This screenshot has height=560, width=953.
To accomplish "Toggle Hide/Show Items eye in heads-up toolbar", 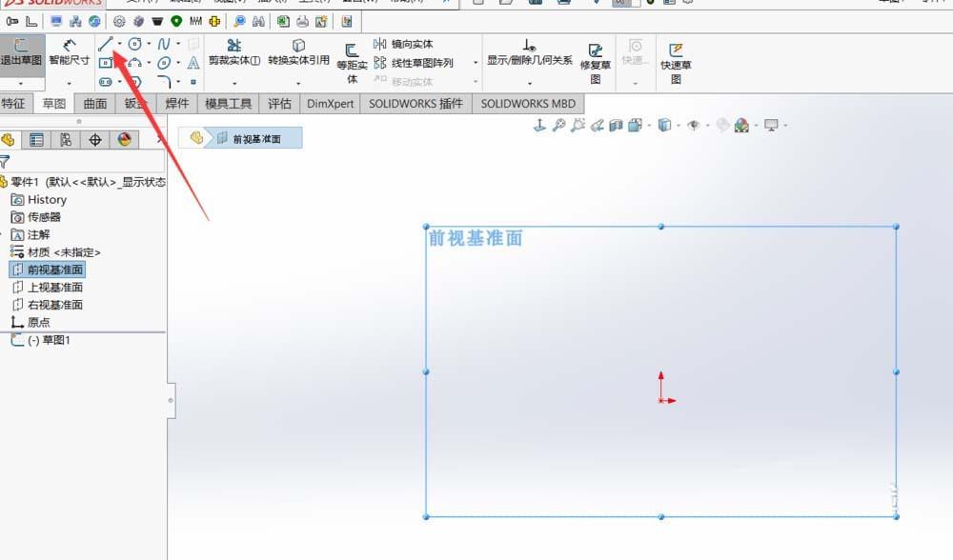I will pyautogui.click(x=693, y=125).
